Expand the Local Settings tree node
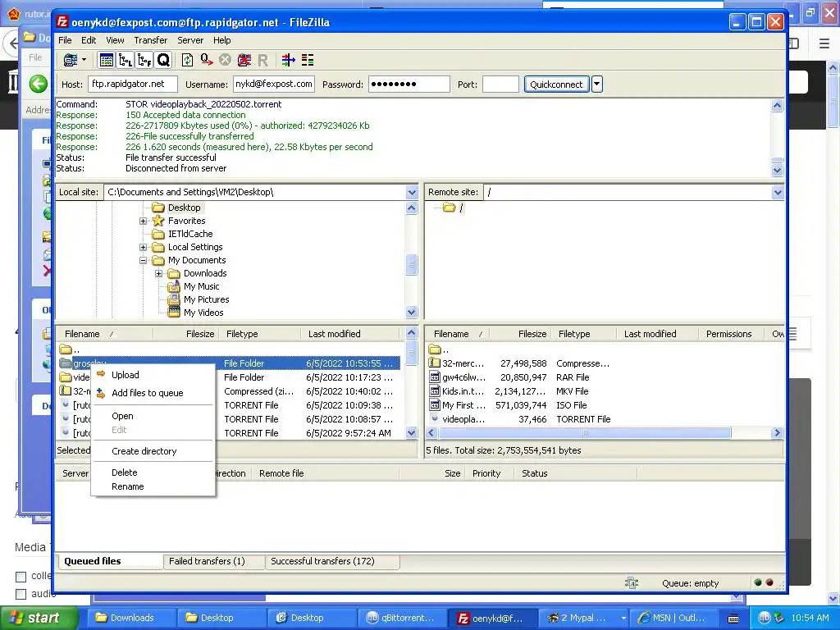This screenshot has width=840, height=630. coord(143,247)
